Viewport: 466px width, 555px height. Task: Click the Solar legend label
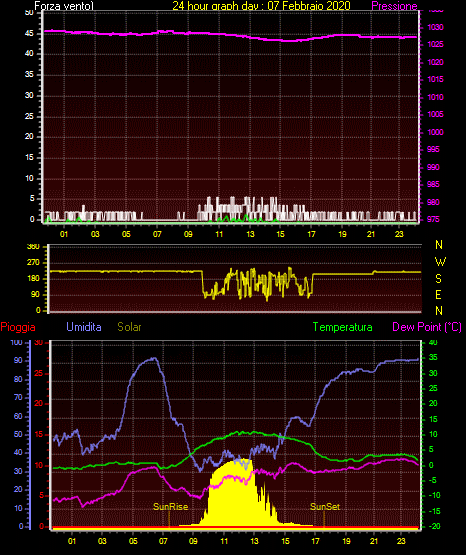[130, 327]
